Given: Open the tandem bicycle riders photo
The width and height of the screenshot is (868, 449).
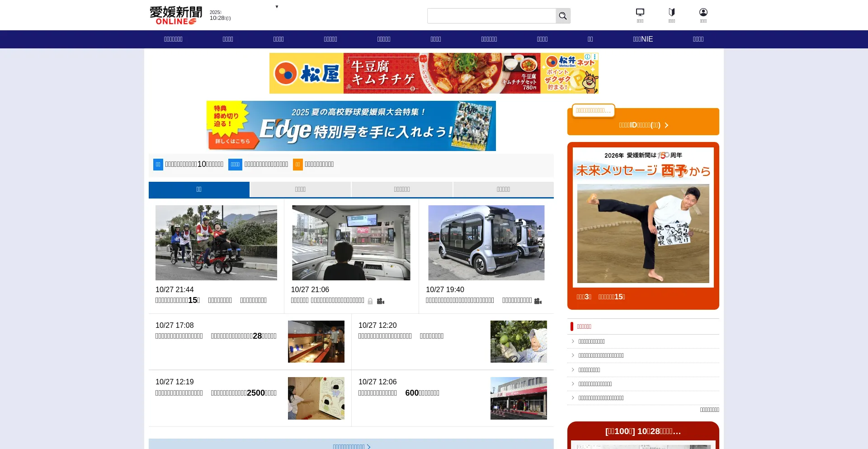Looking at the screenshot, I should pyautogui.click(x=216, y=243).
